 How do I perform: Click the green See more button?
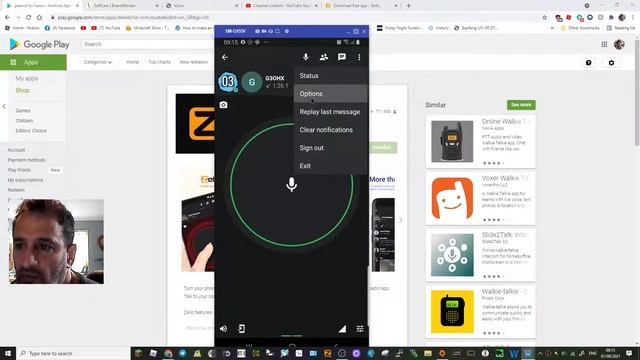(521, 105)
